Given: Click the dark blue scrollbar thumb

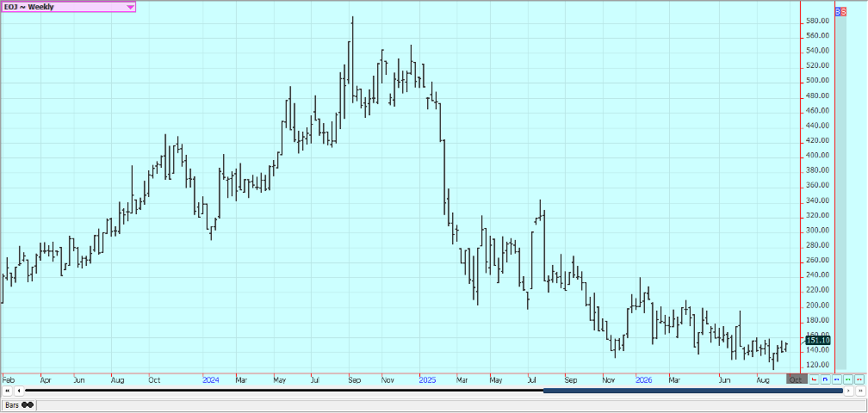Looking at the screenshot, I should tap(693, 391).
